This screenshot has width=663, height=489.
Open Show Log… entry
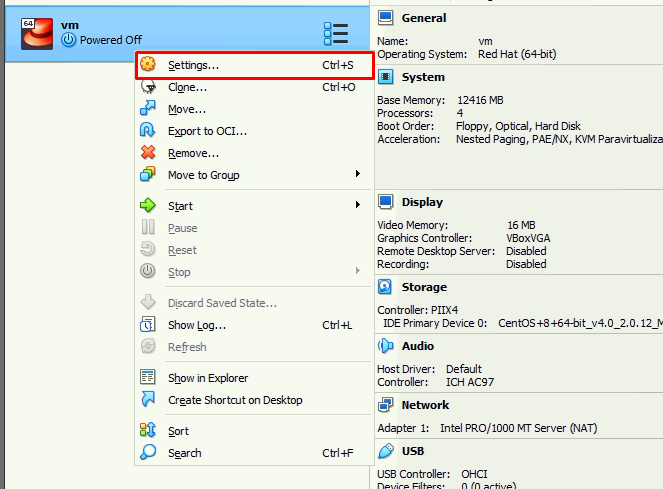255,325
